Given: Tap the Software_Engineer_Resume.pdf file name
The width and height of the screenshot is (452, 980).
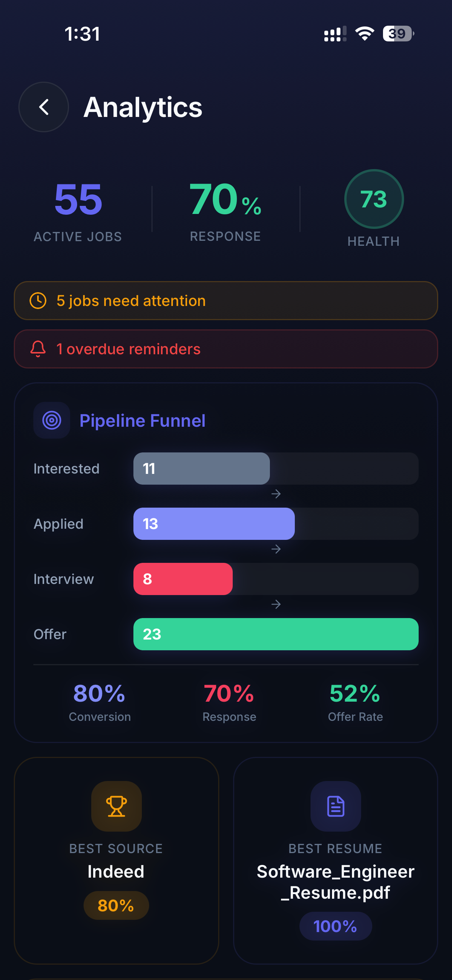Looking at the screenshot, I should pos(335,882).
